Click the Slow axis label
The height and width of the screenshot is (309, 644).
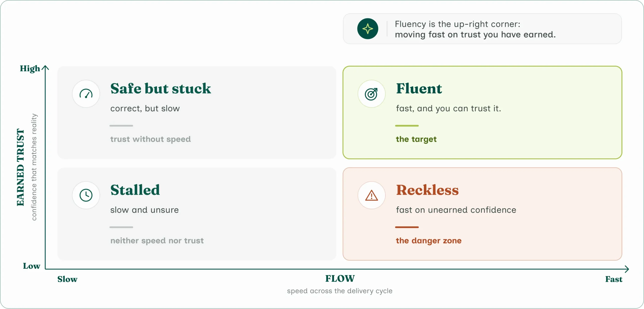[67, 279]
